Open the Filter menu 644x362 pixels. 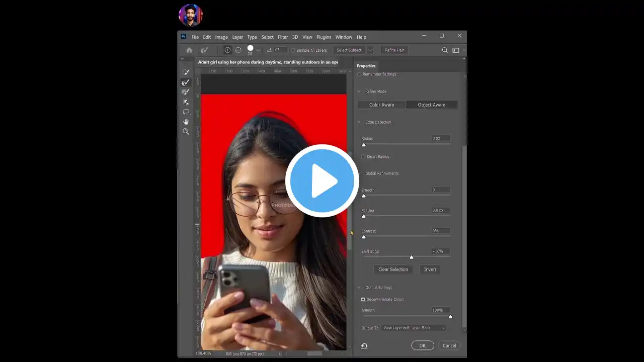click(x=283, y=37)
